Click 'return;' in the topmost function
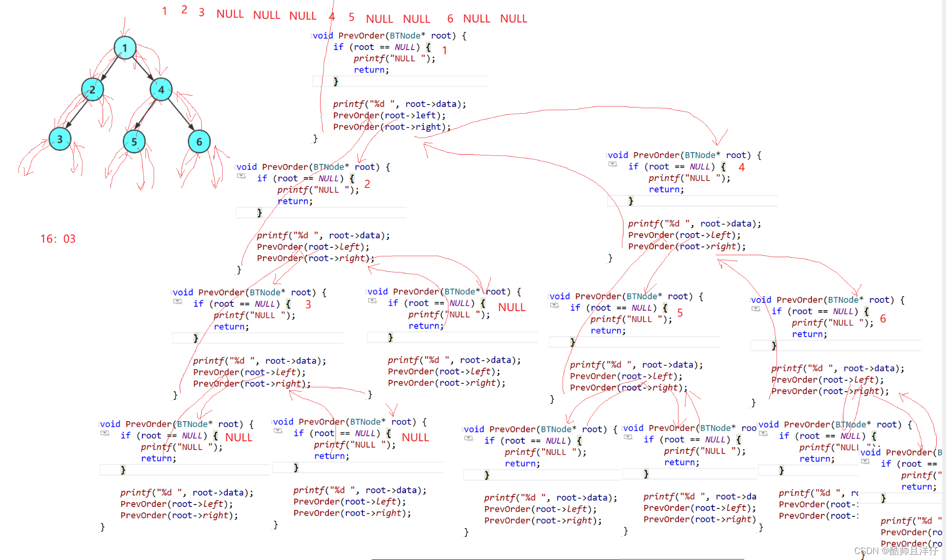Viewport: 946px width, 560px height. (371, 70)
